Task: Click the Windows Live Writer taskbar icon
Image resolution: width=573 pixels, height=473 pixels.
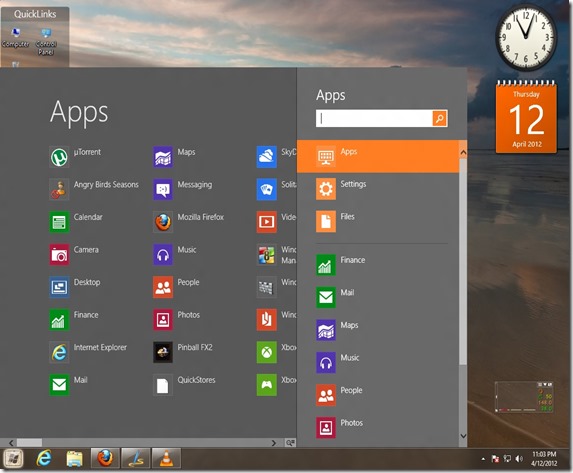Action: click(136, 458)
